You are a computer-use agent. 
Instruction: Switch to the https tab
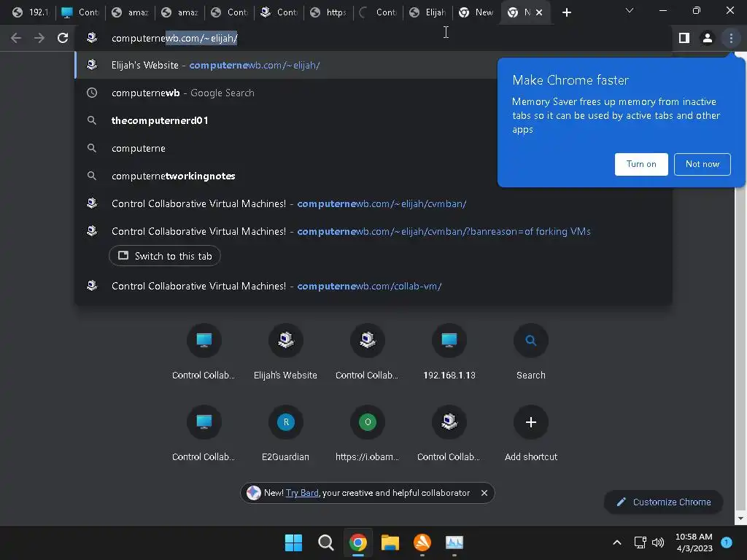point(328,12)
